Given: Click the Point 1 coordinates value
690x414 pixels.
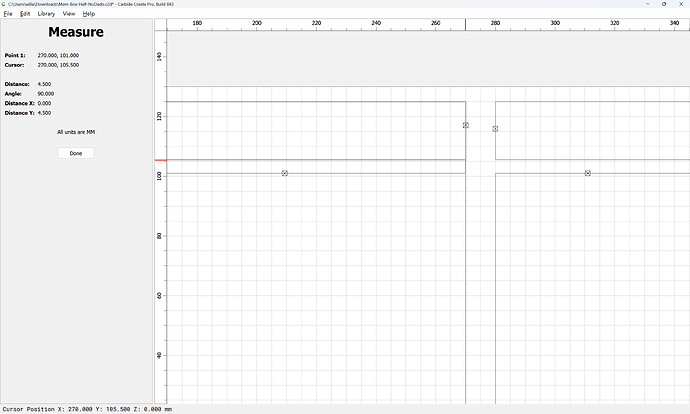Looking at the screenshot, I should click(x=58, y=55).
